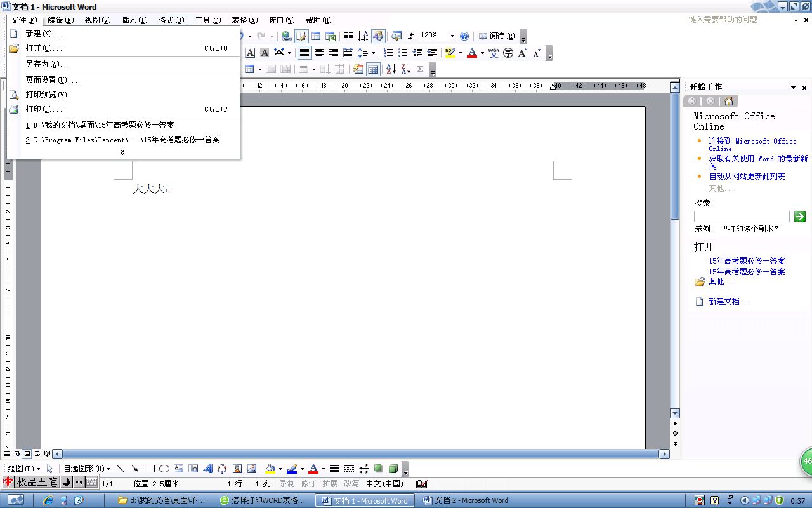Decrease indent of the paragraph
This screenshot has height=508, width=812.
(x=417, y=53)
